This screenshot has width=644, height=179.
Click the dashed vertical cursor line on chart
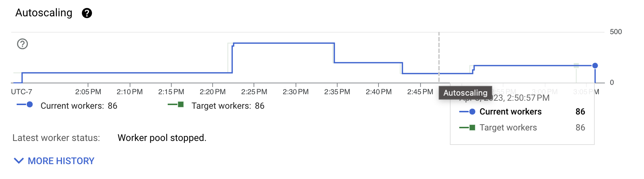click(x=439, y=54)
